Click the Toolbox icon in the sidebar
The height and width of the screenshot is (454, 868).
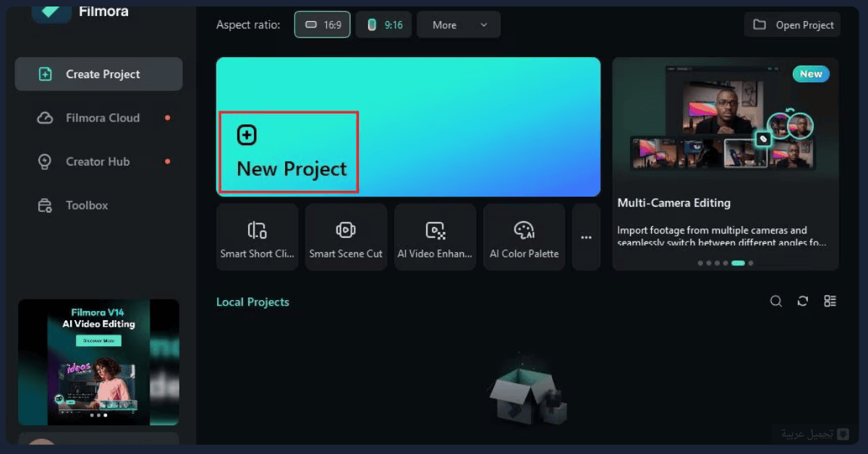point(45,205)
